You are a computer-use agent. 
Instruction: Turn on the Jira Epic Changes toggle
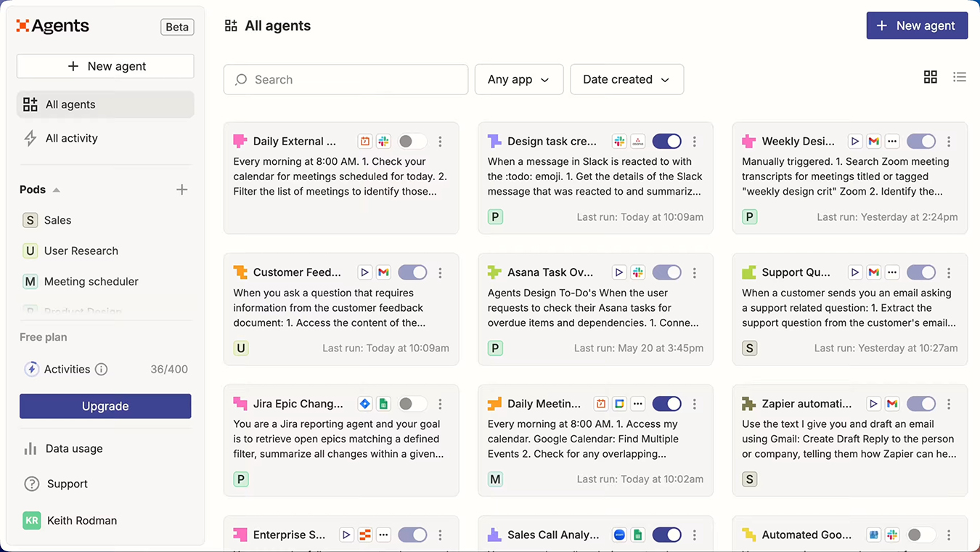tap(412, 404)
